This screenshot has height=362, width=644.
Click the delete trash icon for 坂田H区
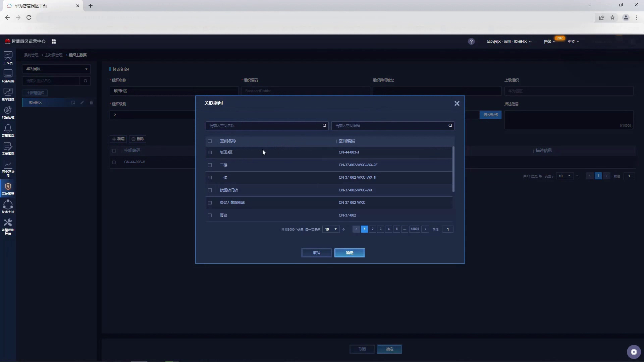point(91,103)
